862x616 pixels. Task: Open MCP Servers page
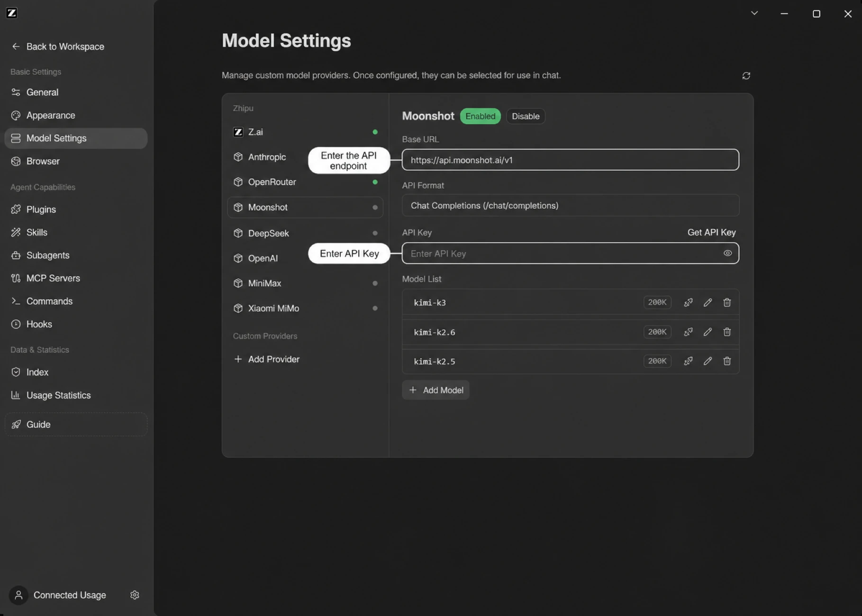tap(76, 278)
